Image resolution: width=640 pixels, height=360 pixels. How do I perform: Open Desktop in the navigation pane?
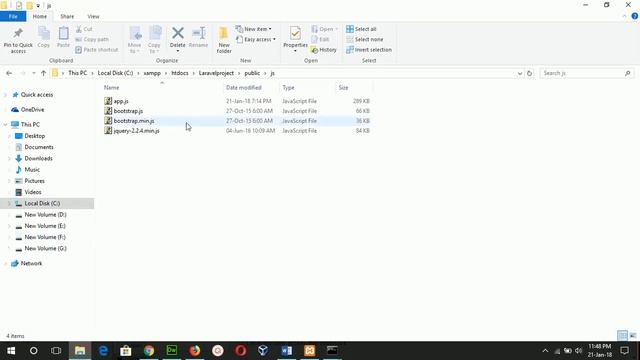(x=34, y=136)
